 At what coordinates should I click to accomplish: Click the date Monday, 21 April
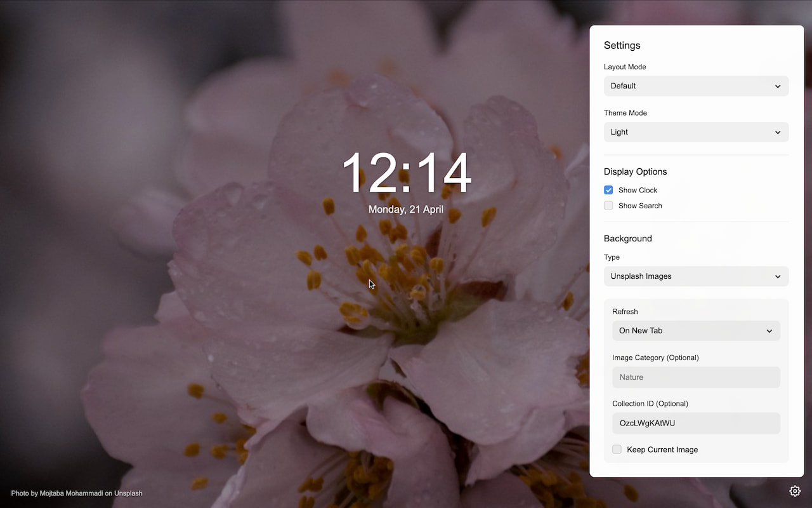(406, 209)
